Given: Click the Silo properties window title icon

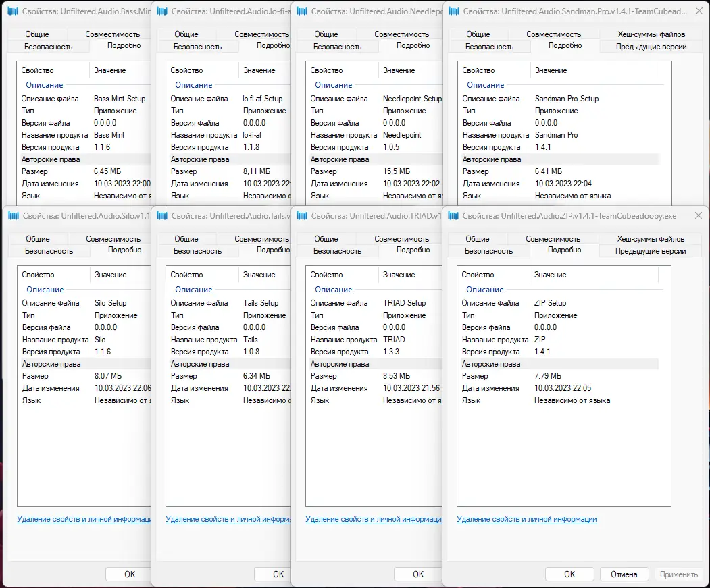Looking at the screenshot, I should point(14,216).
